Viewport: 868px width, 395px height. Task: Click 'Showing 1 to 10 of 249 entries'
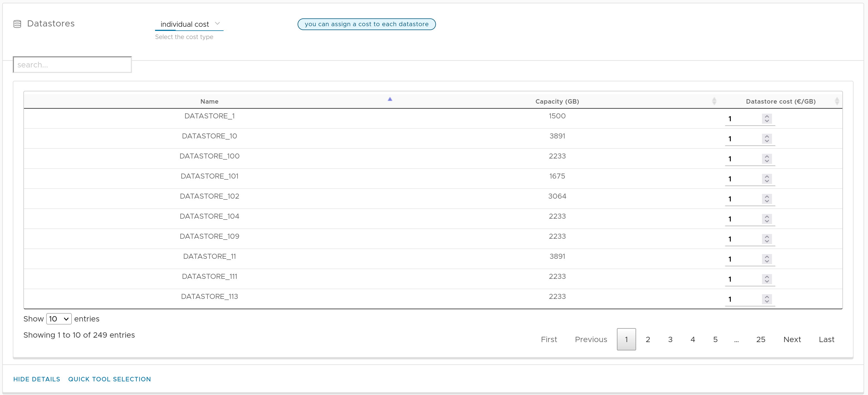tap(79, 335)
